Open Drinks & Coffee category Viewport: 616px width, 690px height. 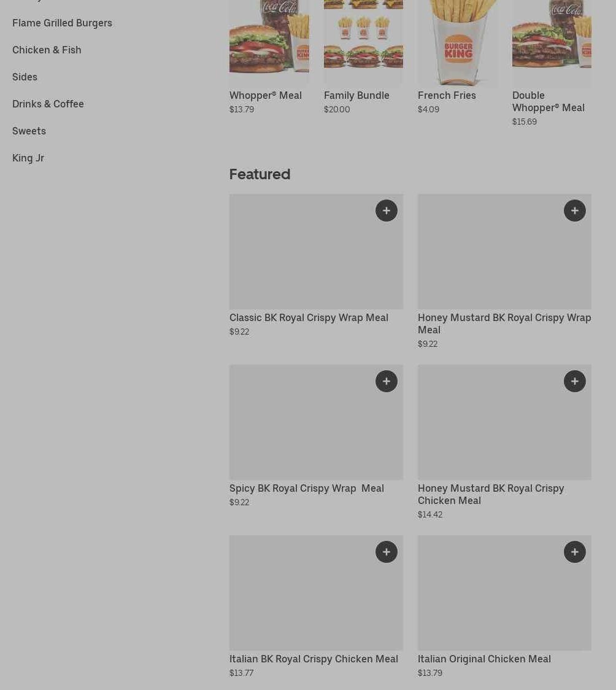(x=48, y=104)
